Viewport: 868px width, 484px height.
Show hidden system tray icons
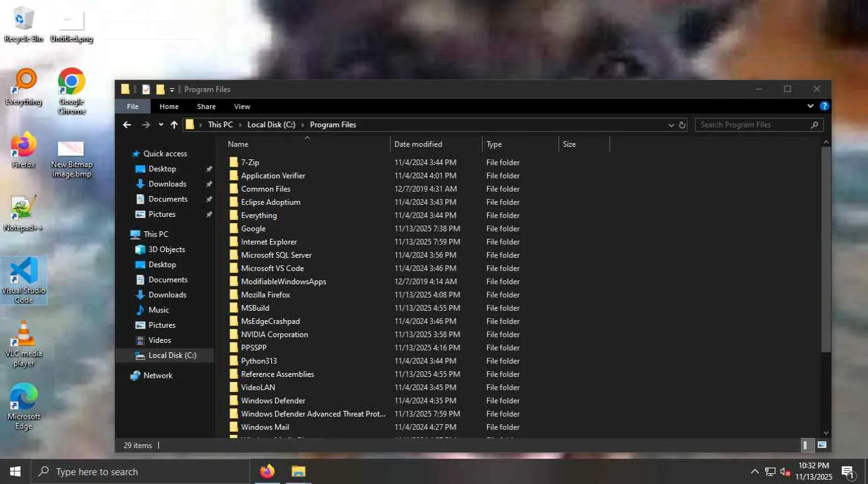754,471
